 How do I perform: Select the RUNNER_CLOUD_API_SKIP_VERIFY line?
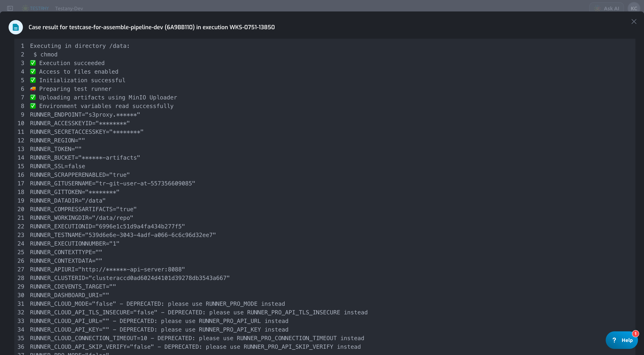[x=196, y=346]
